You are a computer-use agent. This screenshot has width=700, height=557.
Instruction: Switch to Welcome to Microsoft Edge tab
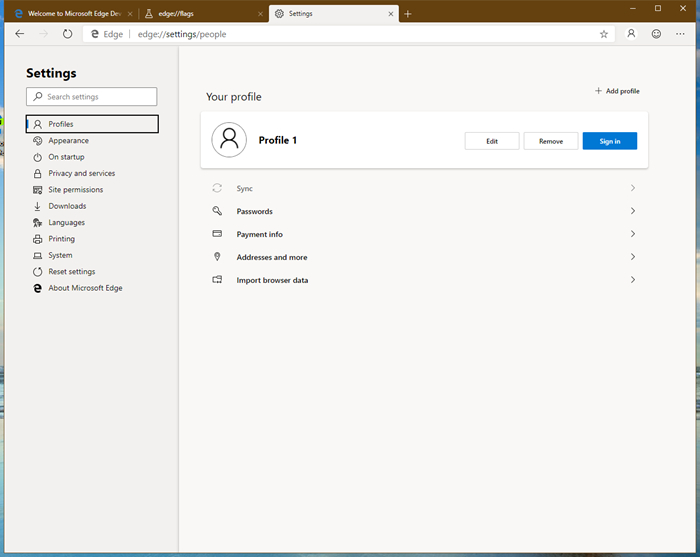[70, 14]
